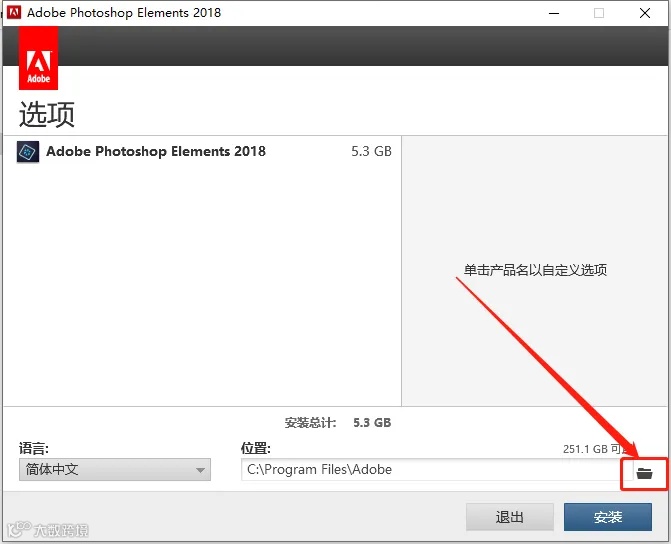Click the title bar Adobe app icon

(x=14, y=12)
